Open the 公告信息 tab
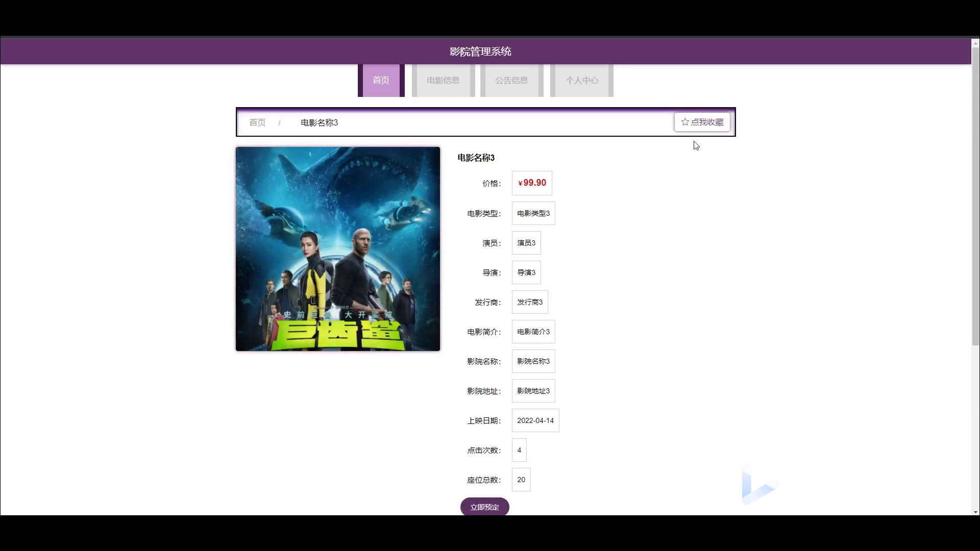The height and width of the screenshot is (551, 980). (x=511, y=80)
